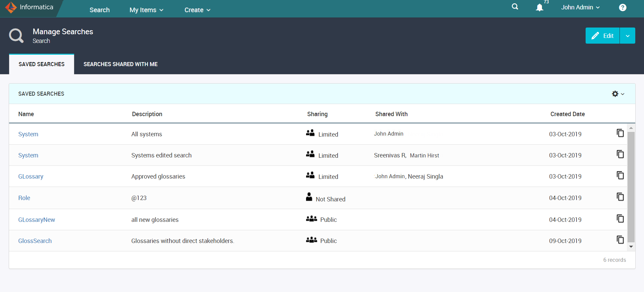Copy the GLossaryNew saved search
Viewport: 644px width, 292px height.
tap(620, 218)
